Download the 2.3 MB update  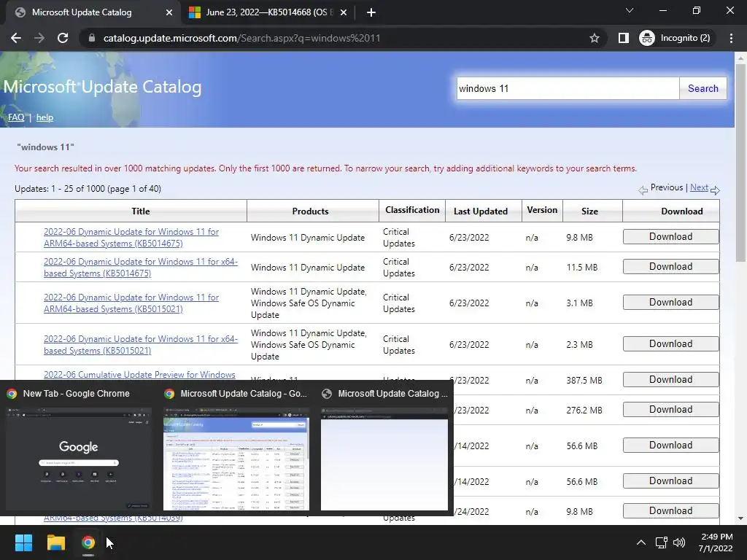click(x=671, y=344)
